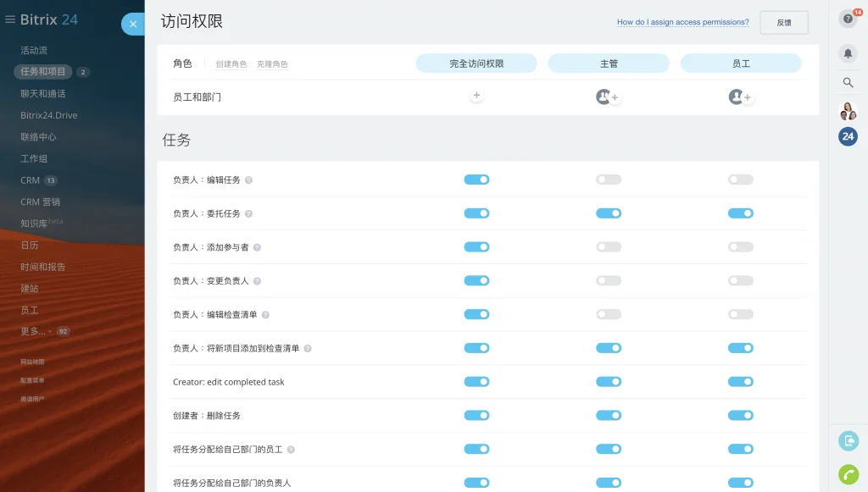This screenshot has height=492, width=868.
Task: Click the green phone call icon
Action: [x=849, y=474]
